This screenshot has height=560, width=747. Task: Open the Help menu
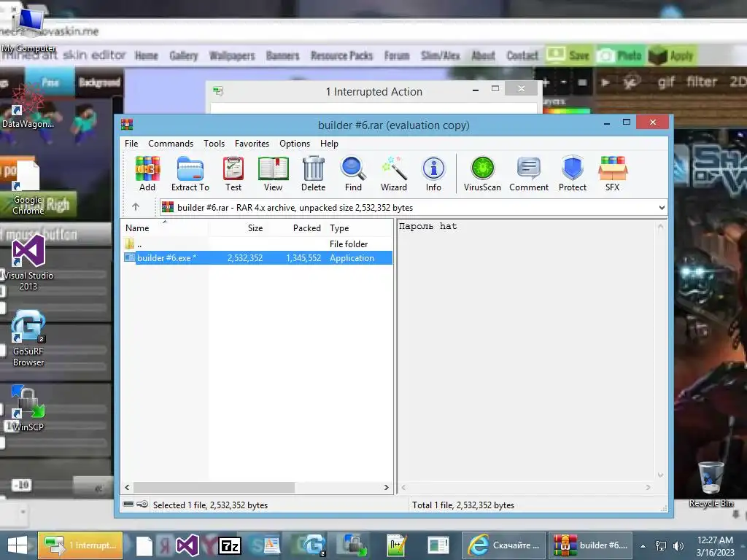click(329, 144)
